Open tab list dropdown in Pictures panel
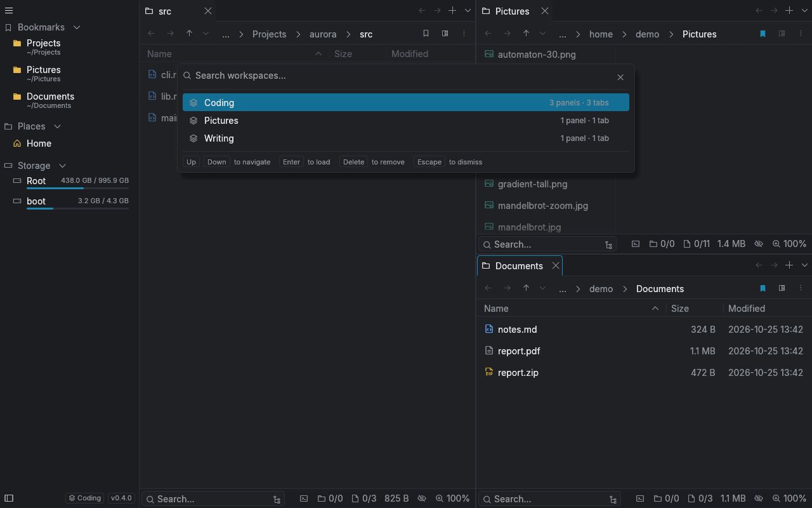The width and height of the screenshot is (812, 508). pos(804,11)
